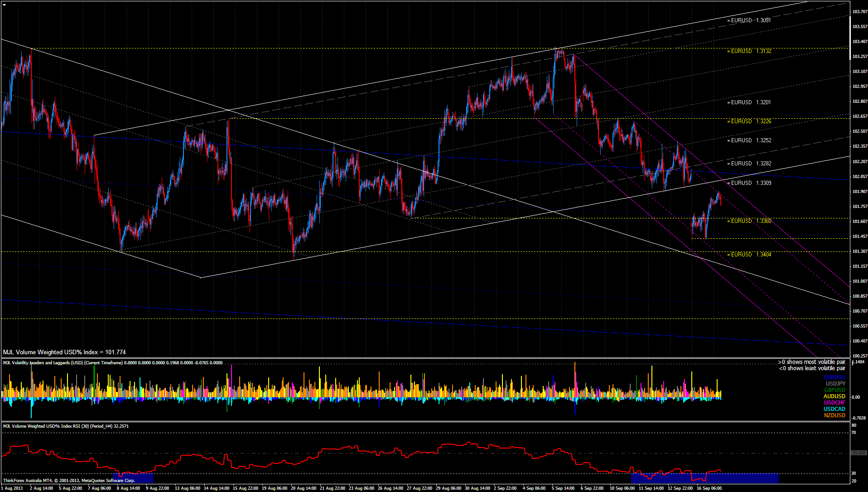
Task: Click the NZDUSD legend entry
Action: pyautogui.click(x=834, y=415)
